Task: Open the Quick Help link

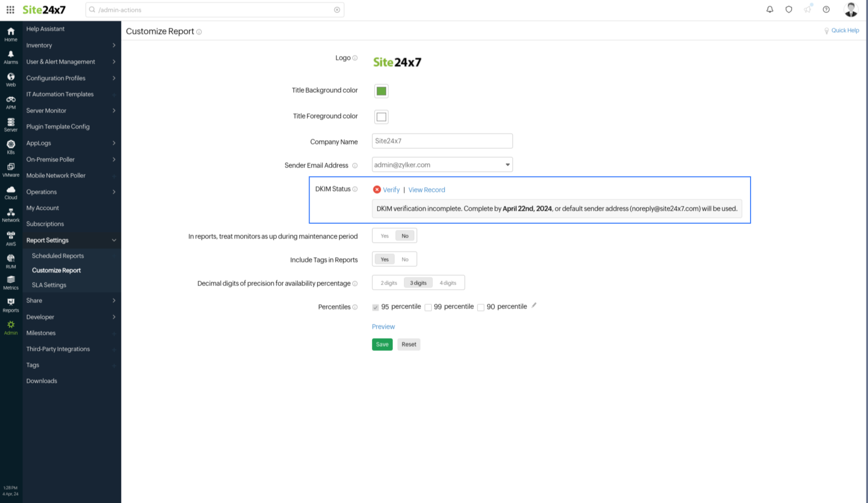Action: click(x=845, y=31)
